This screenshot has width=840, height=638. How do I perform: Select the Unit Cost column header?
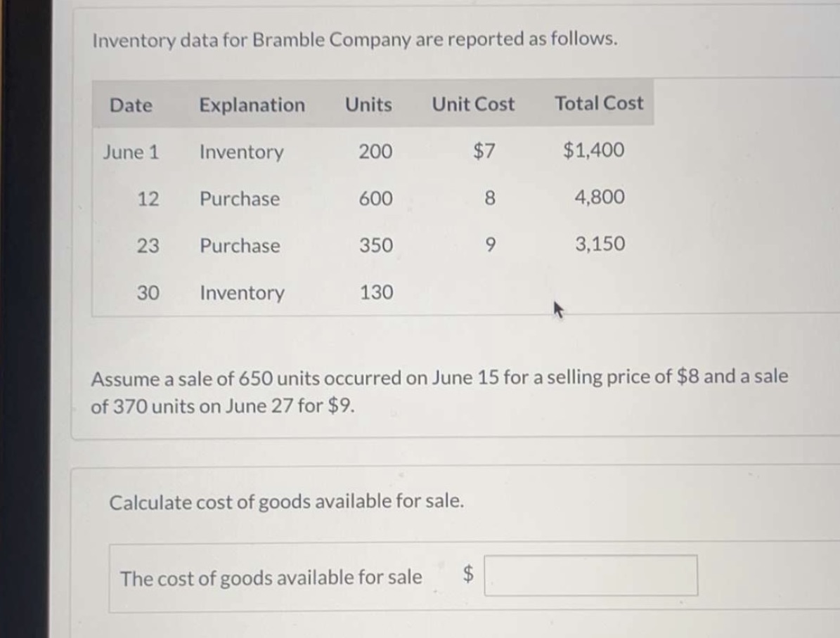472,105
